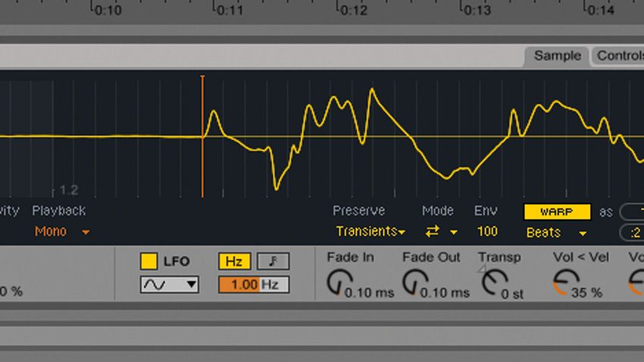Screen dimensions: 644x362
Task: Click the orange sample start marker
Action: [x=202, y=136]
